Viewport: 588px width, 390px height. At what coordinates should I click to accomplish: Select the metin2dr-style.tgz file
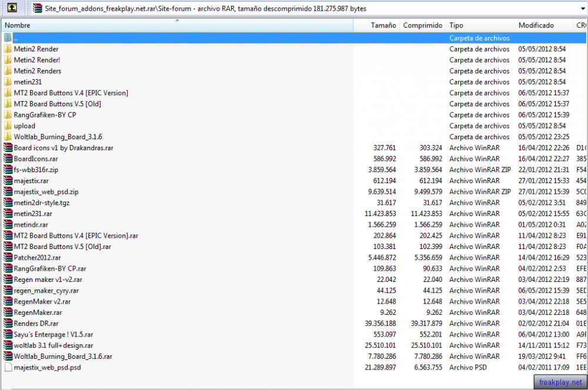coord(42,203)
